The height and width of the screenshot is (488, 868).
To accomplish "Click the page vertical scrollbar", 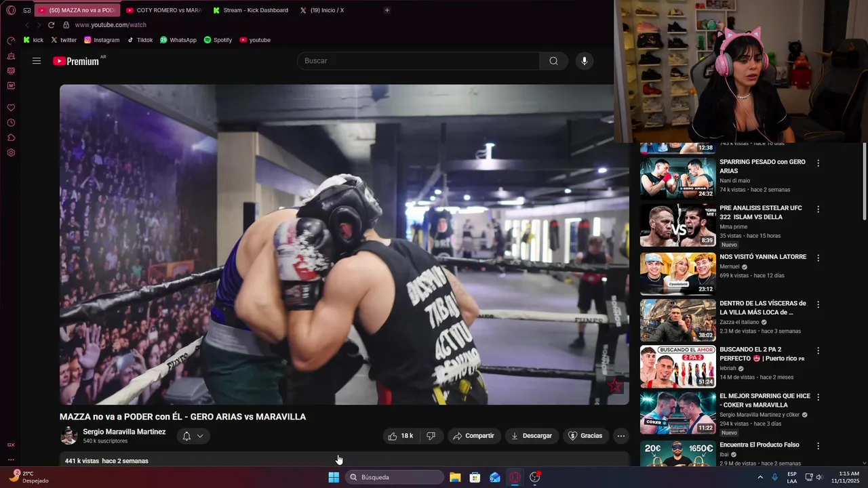I will pos(864,182).
